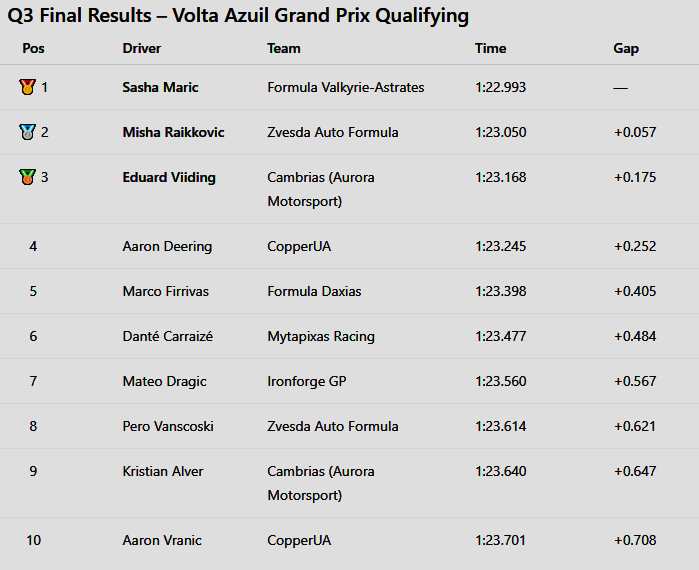Click the 1:23.640 lap time
Image resolution: width=699 pixels, height=570 pixels.
point(500,471)
